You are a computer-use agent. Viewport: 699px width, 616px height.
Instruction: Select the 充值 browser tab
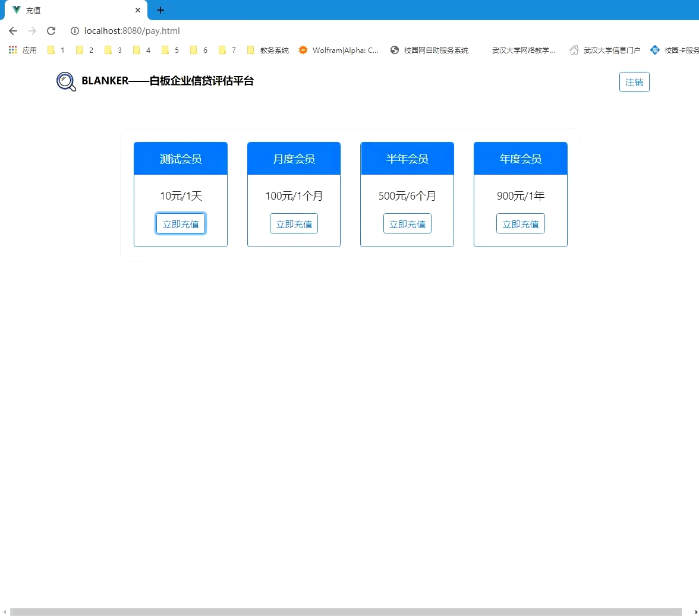(x=76, y=10)
